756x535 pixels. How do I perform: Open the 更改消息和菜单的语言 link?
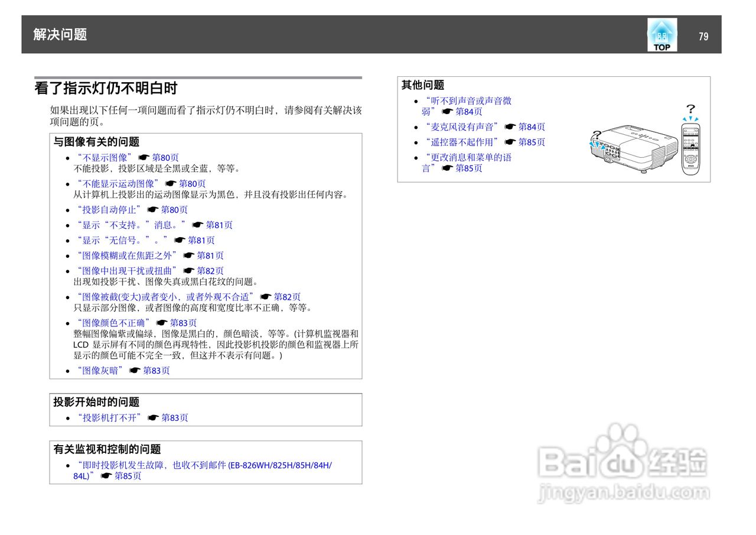tap(471, 157)
